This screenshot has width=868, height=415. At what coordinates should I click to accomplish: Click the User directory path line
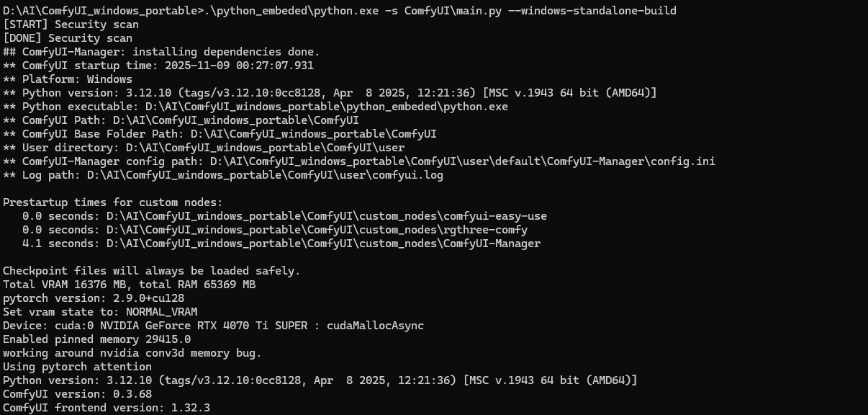(x=204, y=148)
